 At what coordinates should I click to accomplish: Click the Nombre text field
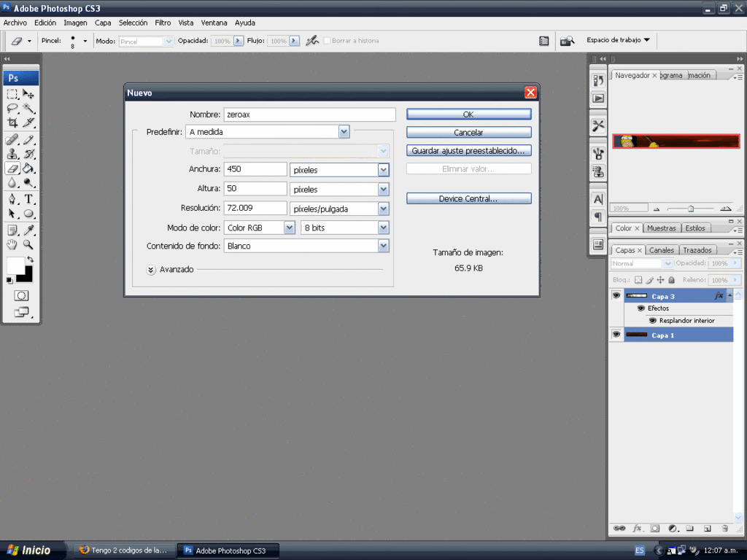309,114
